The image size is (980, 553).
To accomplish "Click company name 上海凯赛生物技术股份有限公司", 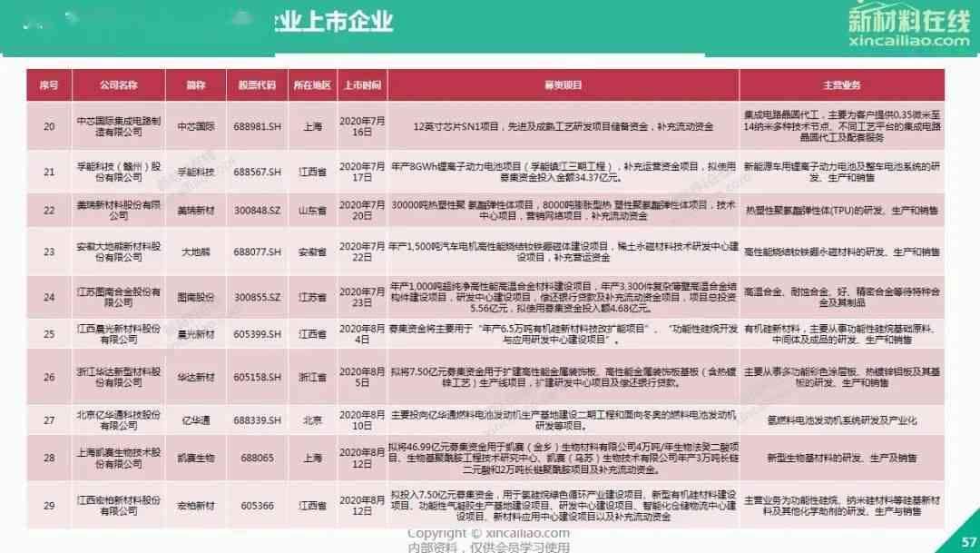I will point(119,458).
